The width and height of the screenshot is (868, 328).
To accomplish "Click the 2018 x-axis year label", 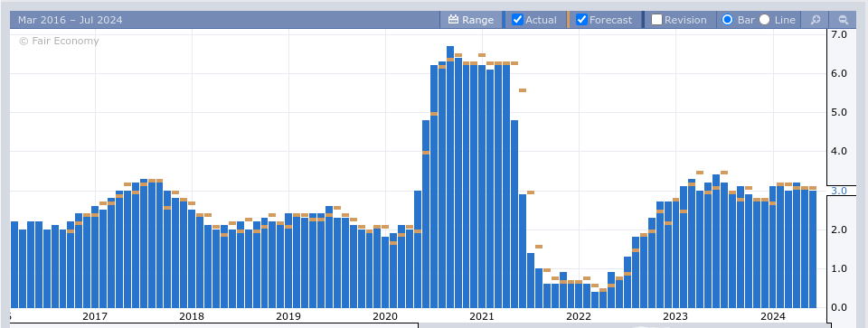I will pyautogui.click(x=192, y=316).
